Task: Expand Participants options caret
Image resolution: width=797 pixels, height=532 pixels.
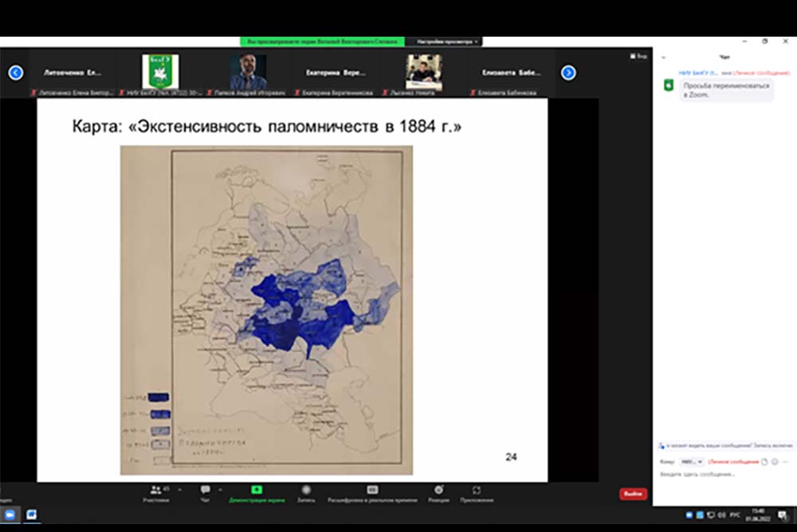Action: click(179, 489)
